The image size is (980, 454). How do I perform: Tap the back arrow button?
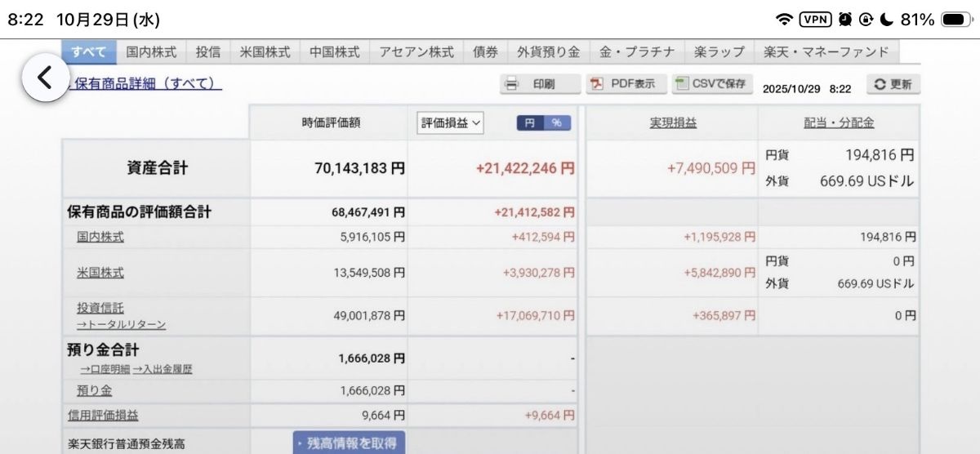[45, 78]
